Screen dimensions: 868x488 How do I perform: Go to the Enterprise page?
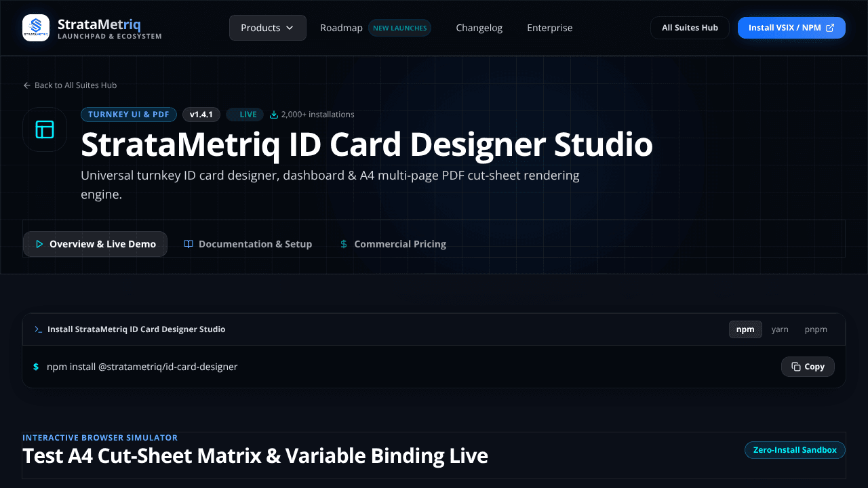550,28
